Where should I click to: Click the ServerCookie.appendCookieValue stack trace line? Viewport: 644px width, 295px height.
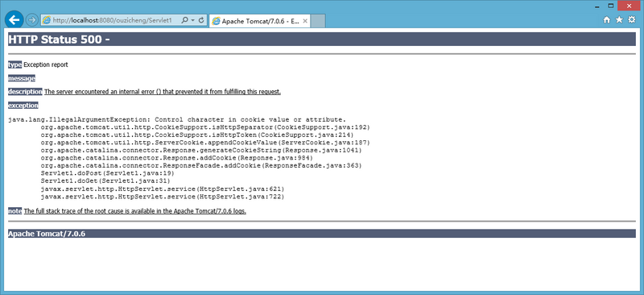[205, 143]
